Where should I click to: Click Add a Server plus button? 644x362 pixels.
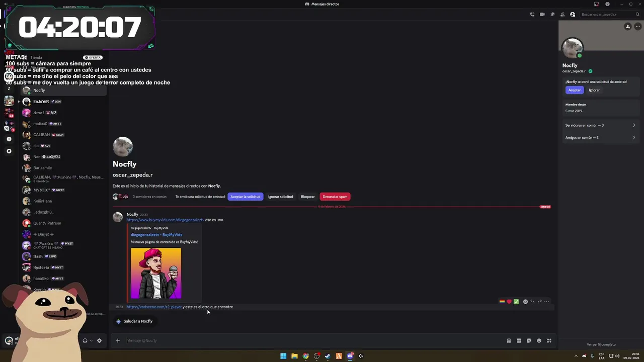(x=9, y=139)
